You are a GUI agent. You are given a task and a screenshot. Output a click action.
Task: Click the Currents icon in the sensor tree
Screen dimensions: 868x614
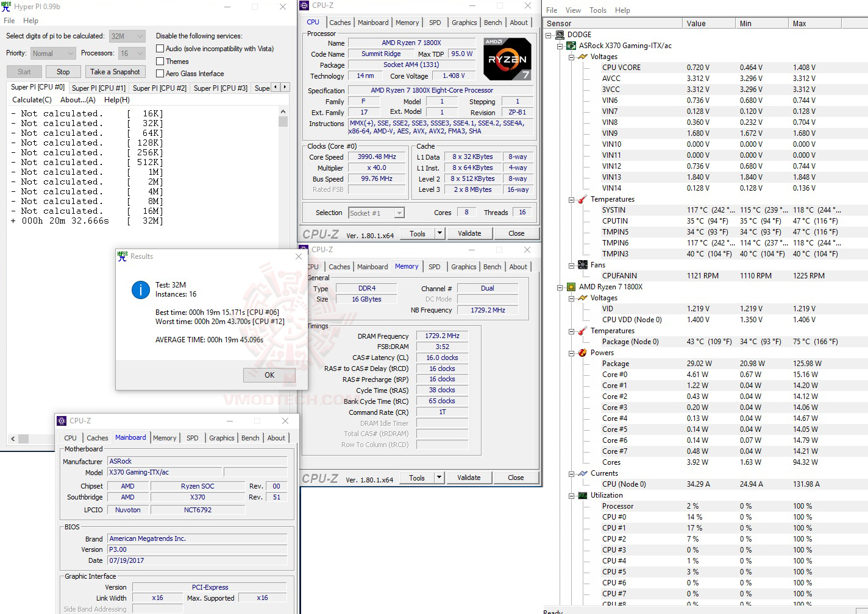582,473
